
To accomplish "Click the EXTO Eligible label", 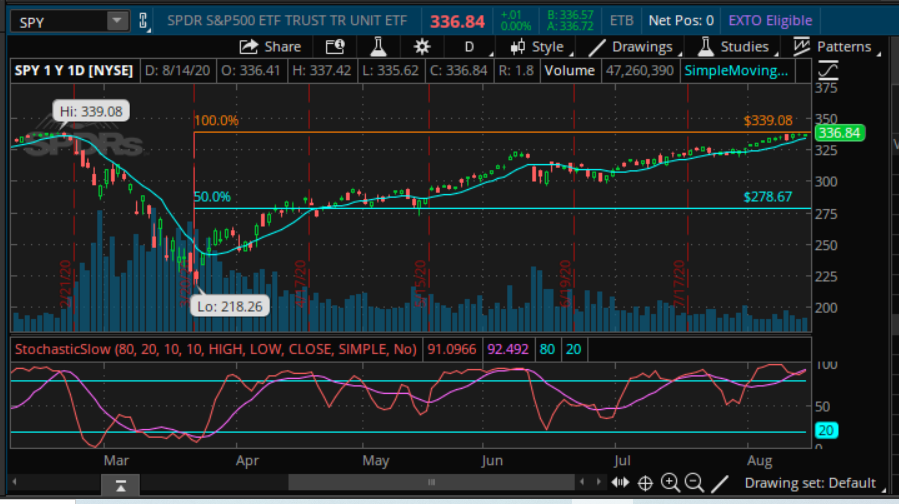I will (x=770, y=21).
